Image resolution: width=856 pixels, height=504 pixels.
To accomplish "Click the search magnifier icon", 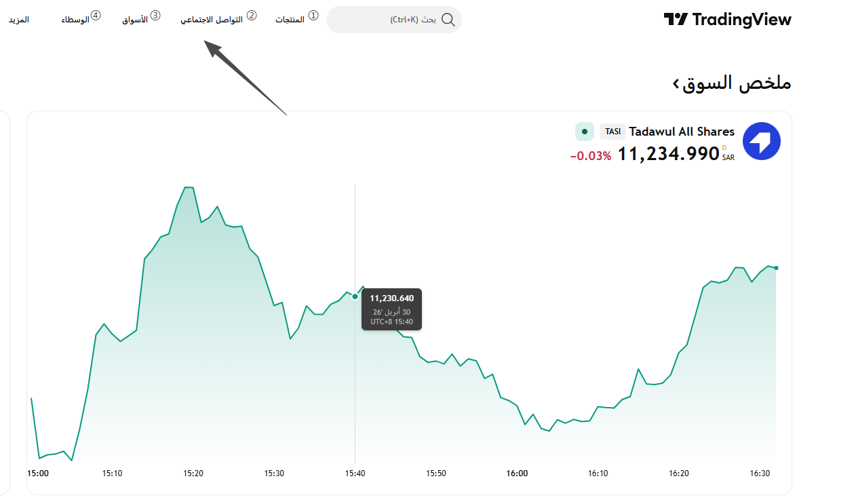I will 448,20.
